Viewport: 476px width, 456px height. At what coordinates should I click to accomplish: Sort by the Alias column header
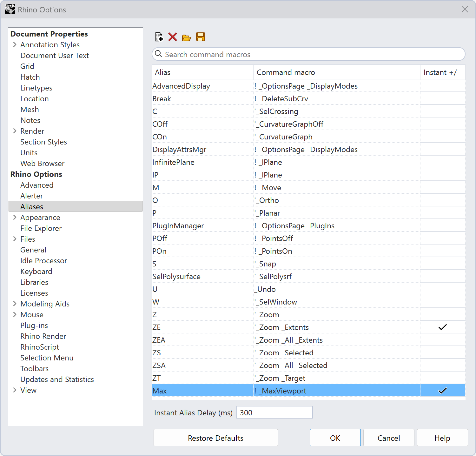tap(202, 72)
